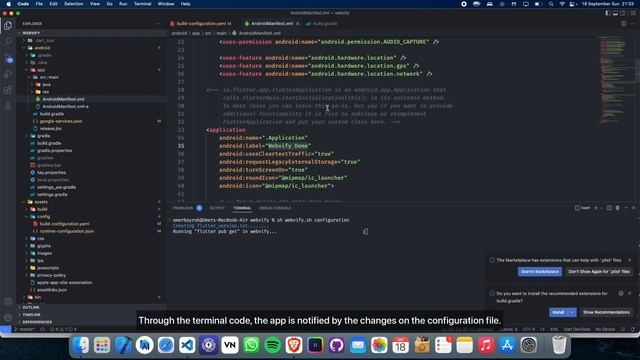This screenshot has height=360, width=640.
Task: Open Spotify in the Dock
Action: pyautogui.click(x=272, y=345)
